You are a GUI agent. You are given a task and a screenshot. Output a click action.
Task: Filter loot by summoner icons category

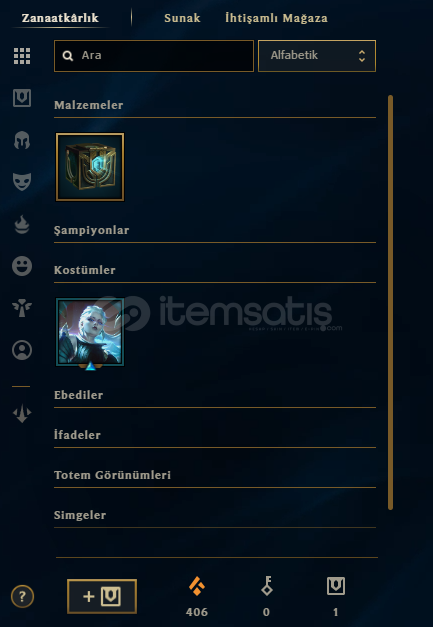[x=22, y=350]
